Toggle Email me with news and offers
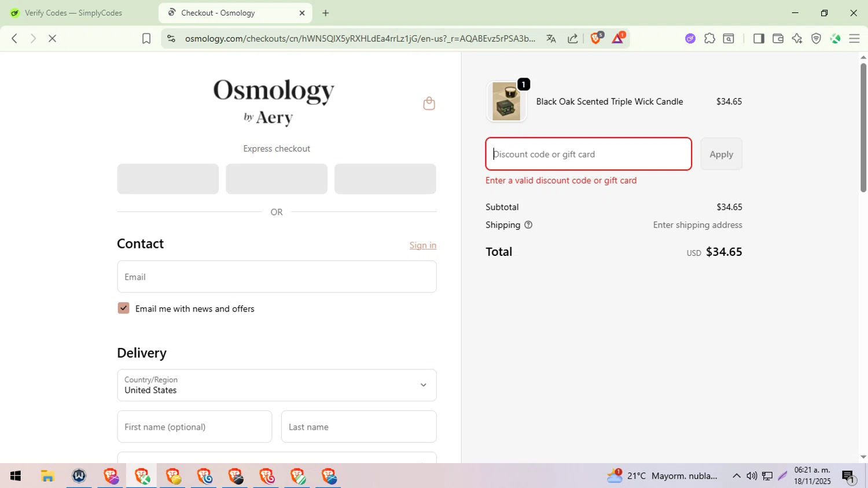Image resolution: width=868 pixels, height=488 pixels. pyautogui.click(x=123, y=308)
